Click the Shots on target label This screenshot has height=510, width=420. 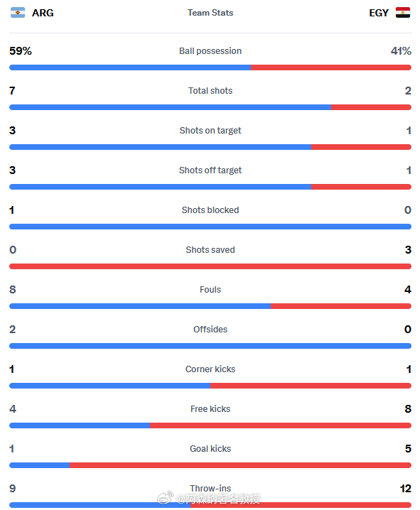pos(210,131)
